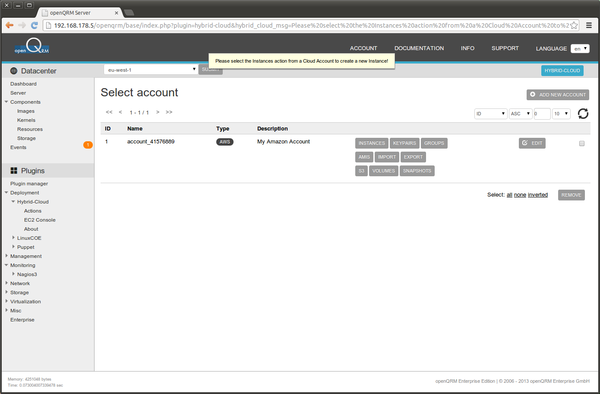
Task: Click the Instances button for the account
Action: (372, 143)
